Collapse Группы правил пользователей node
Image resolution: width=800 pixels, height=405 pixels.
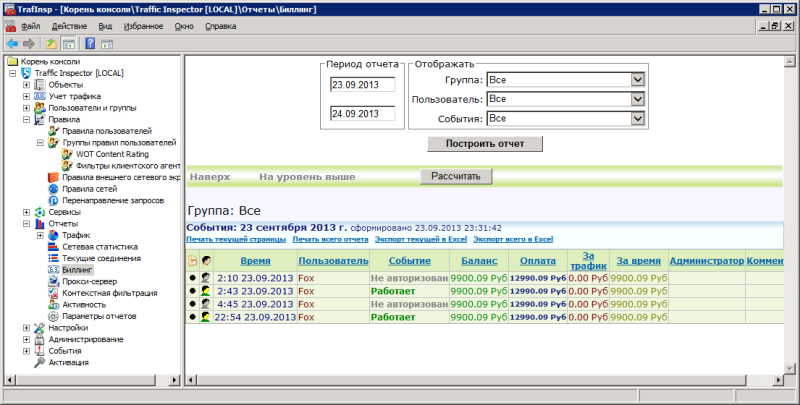40,143
